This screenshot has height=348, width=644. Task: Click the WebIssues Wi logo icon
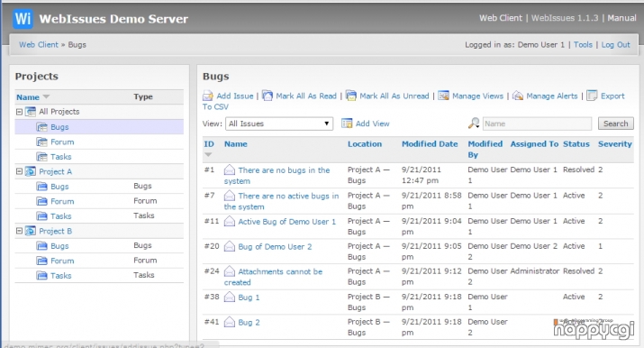(23, 19)
